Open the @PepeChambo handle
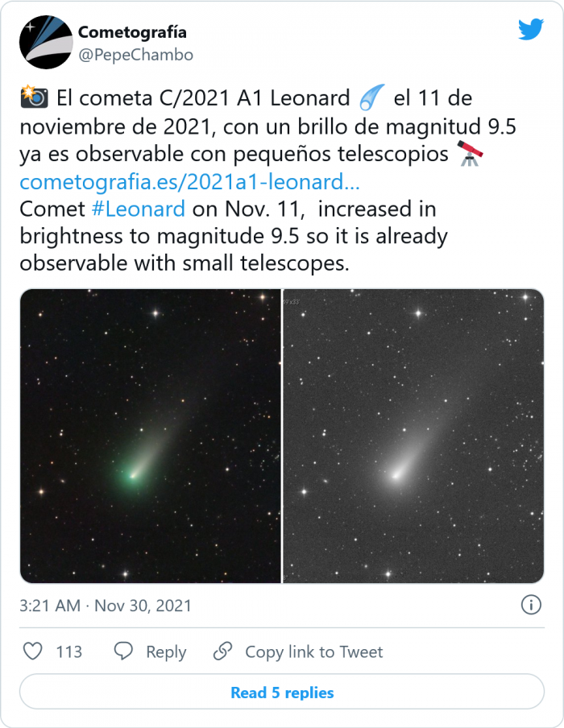The width and height of the screenshot is (564, 728). click(135, 55)
